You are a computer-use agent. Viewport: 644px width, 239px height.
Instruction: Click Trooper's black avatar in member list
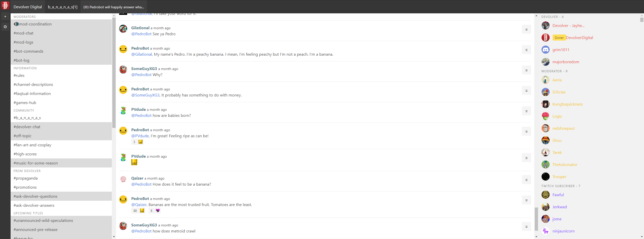coord(545,177)
